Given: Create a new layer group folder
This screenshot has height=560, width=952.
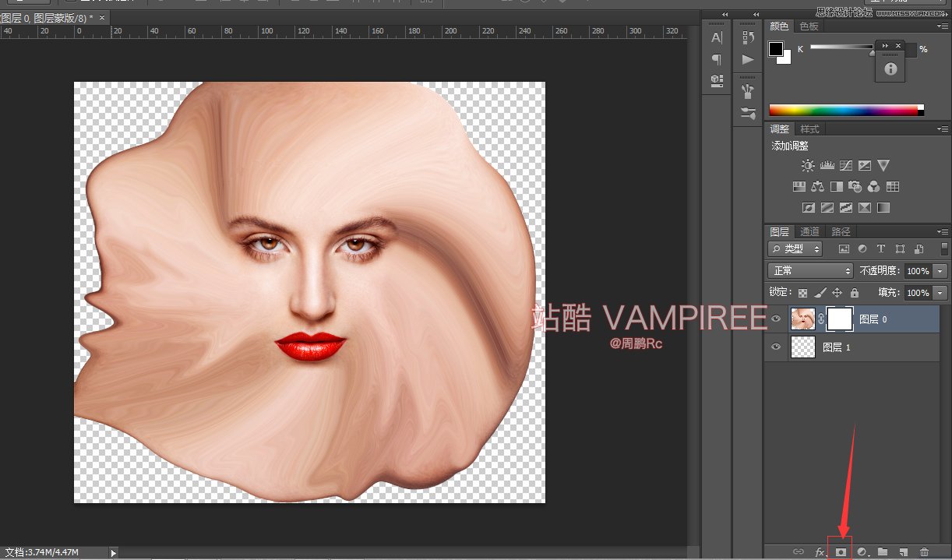Looking at the screenshot, I should (883, 551).
